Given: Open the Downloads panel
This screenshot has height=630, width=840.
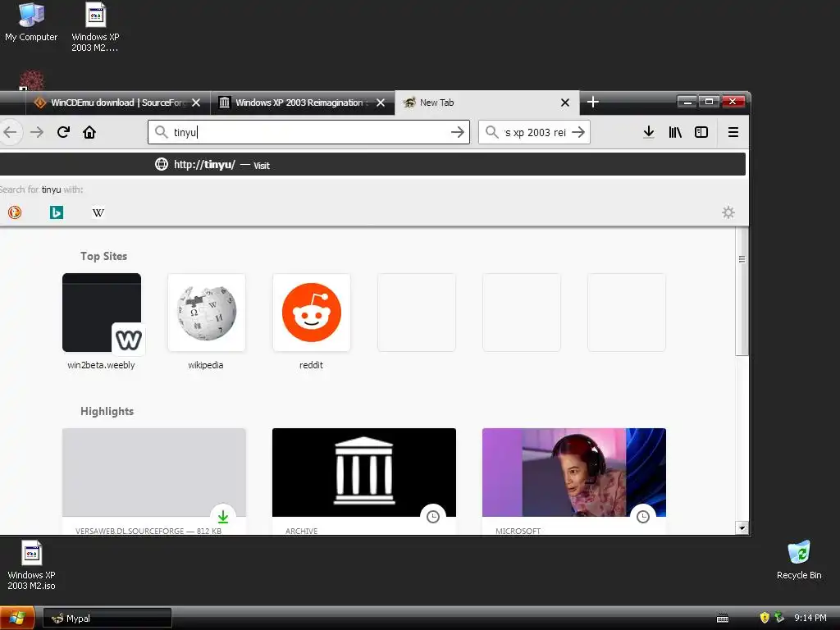Looking at the screenshot, I should tap(649, 132).
